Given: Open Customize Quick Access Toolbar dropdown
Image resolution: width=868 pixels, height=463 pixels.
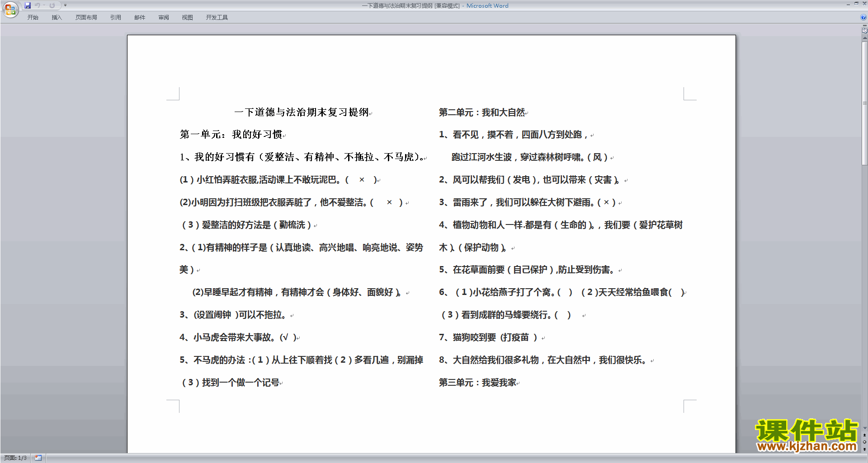Looking at the screenshot, I should coord(65,5).
